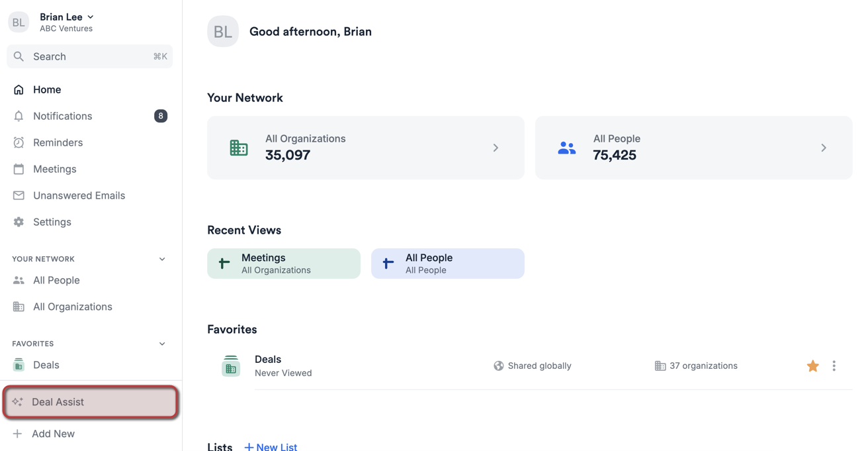
Task: Select All Organizations in the sidebar
Action: pyautogui.click(x=72, y=307)
